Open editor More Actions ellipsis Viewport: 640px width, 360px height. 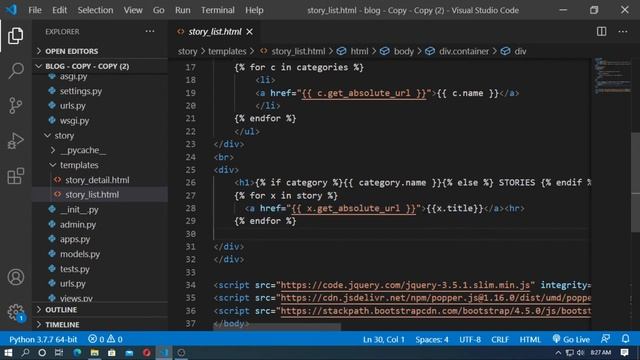pos(622,31)
